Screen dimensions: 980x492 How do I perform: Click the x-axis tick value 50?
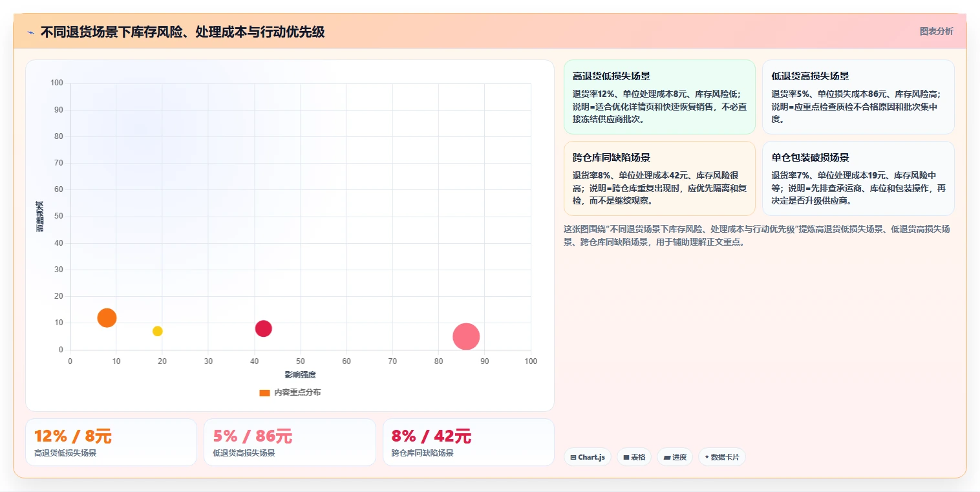pyautogui.click(x=301, y=361)
